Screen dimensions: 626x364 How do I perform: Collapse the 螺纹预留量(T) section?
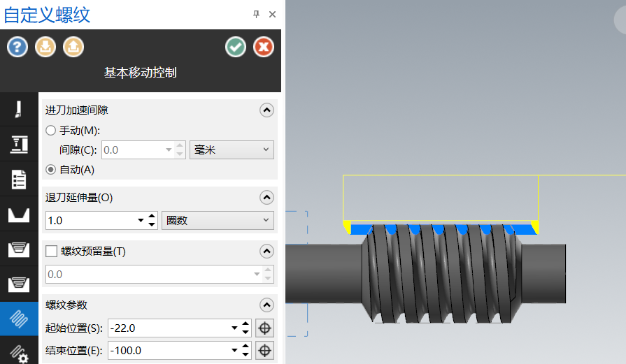tap(266, 251)
